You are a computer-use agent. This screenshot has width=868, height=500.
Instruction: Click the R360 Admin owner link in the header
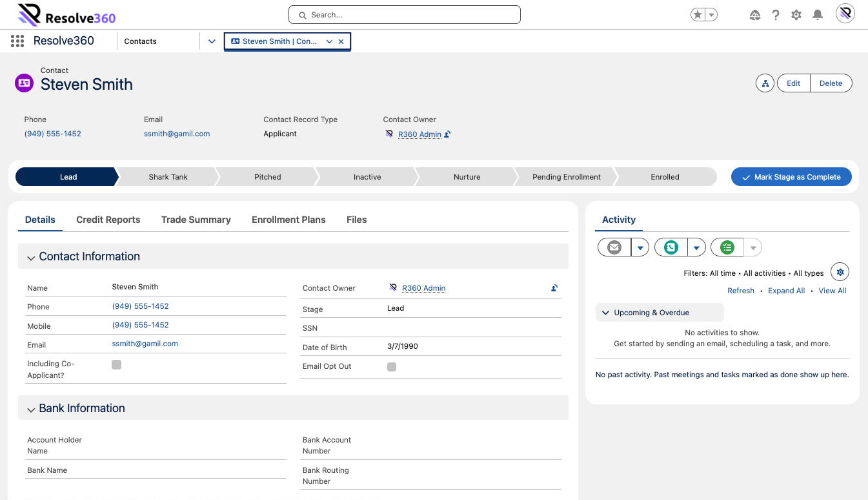click(419, 134)
